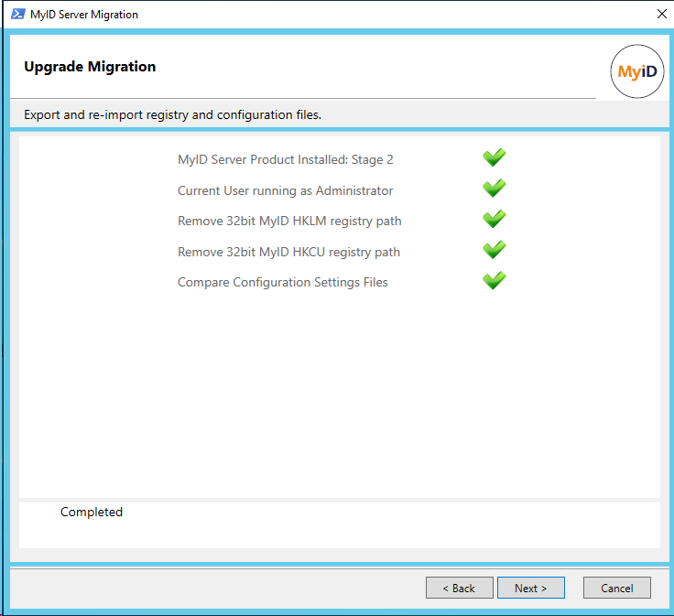Close the MyID Server Migration window
674x616 pixels.
point(662,14)
